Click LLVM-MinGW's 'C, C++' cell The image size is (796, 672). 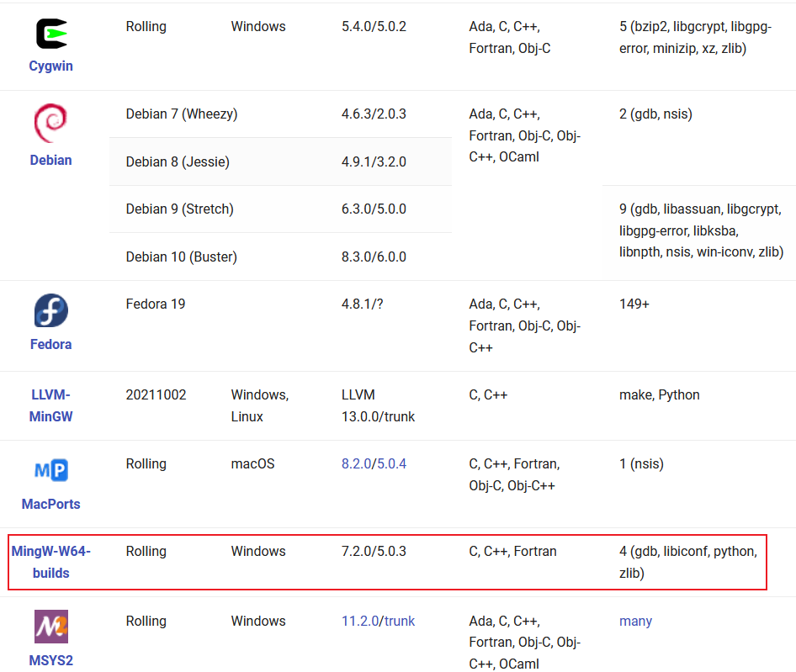click(488, 395)
